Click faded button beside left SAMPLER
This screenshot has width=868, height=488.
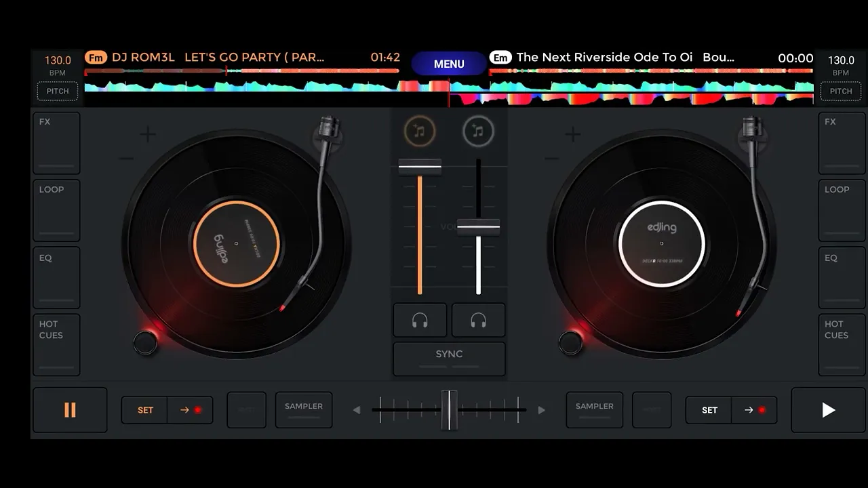[x=246, y=410]
